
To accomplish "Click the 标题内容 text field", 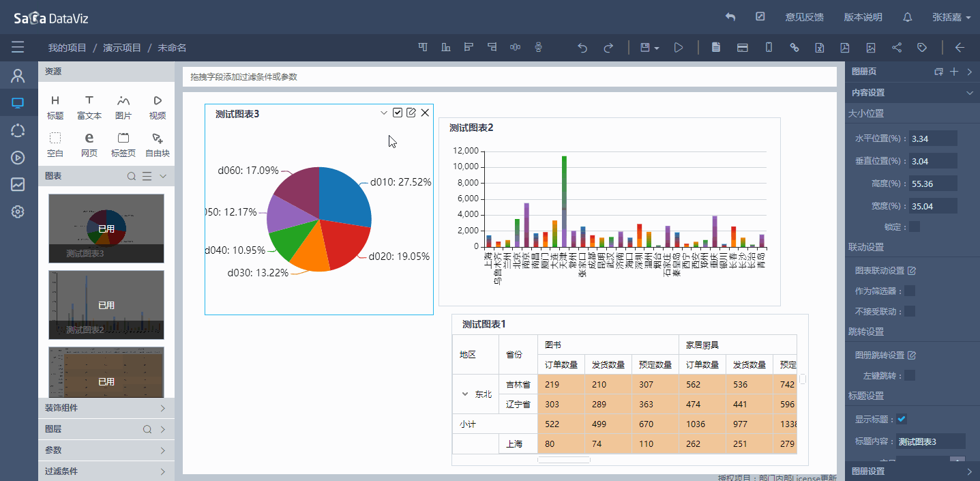I will coord(931,441).
